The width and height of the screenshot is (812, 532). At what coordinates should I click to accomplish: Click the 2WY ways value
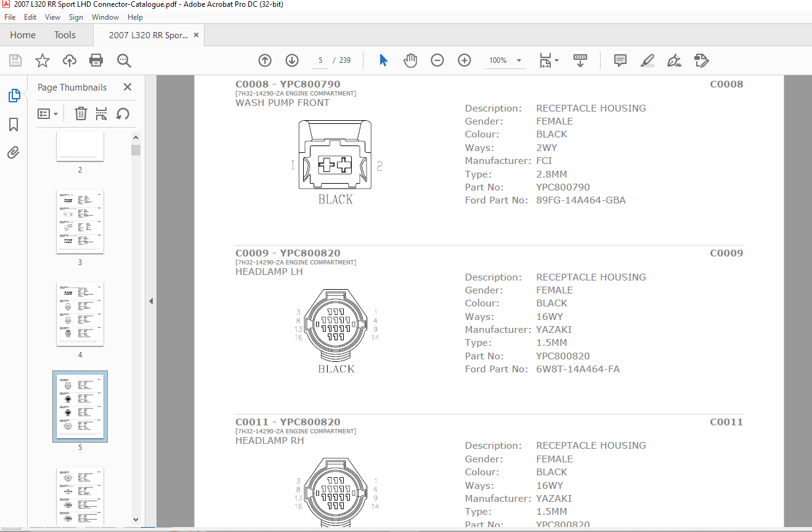(546, 148)
